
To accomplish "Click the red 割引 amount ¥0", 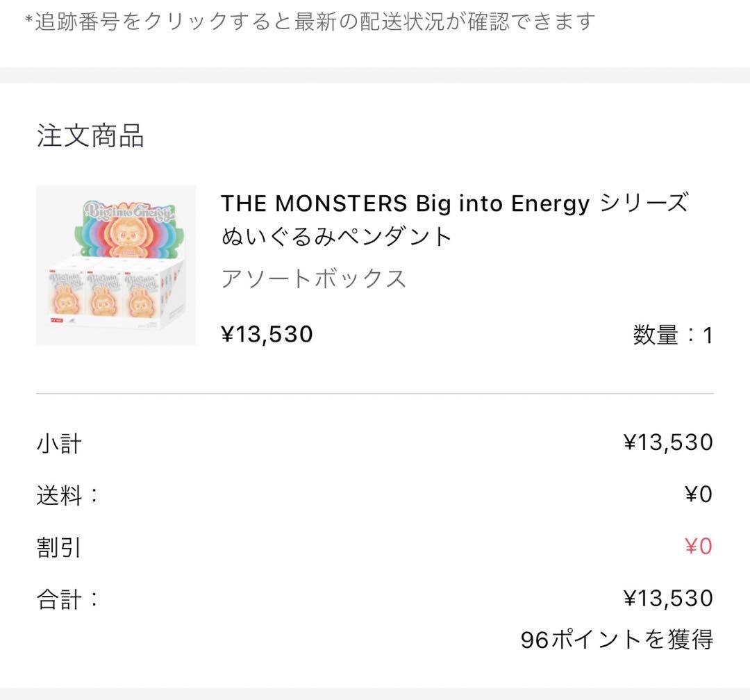I will tap(698, 547).
